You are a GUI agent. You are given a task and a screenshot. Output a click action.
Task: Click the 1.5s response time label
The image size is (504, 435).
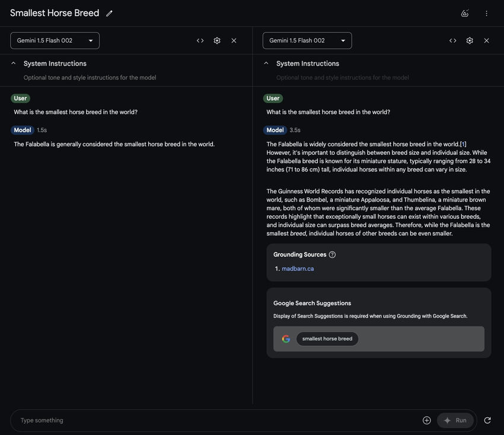click(x=42, y=130)
